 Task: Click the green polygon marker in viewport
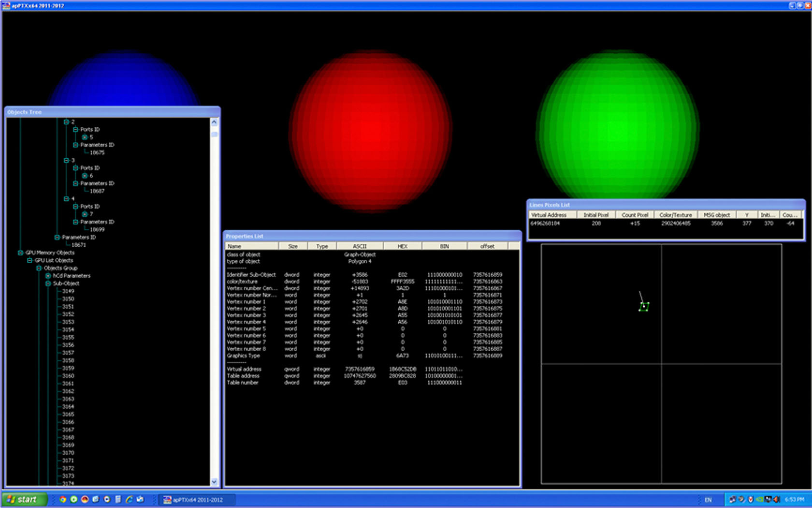click(x=644, y=307)
